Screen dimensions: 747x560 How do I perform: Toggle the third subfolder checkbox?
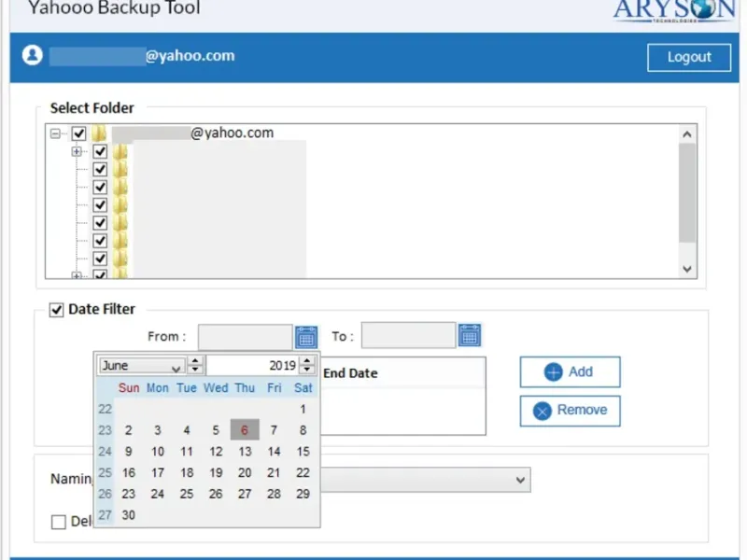(100, 188)
